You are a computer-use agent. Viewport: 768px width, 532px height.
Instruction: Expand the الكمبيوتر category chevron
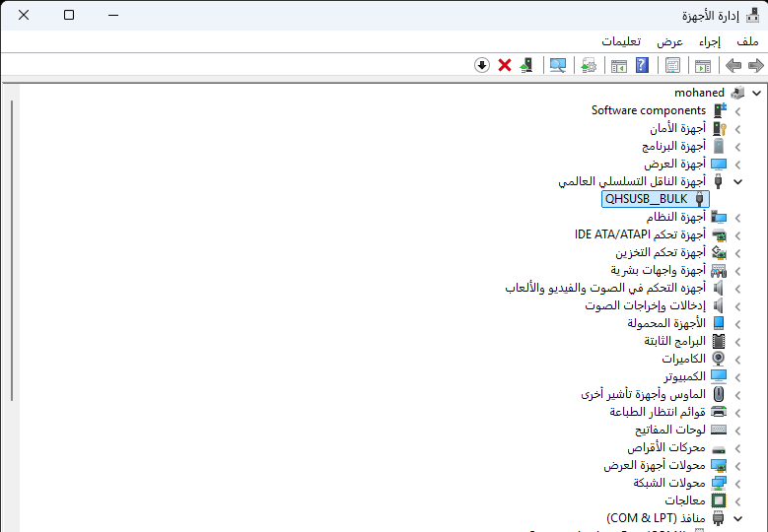click(737, 377)
